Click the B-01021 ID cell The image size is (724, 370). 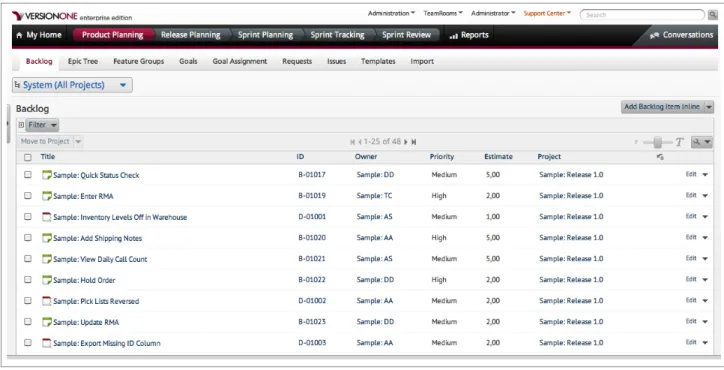312,259
